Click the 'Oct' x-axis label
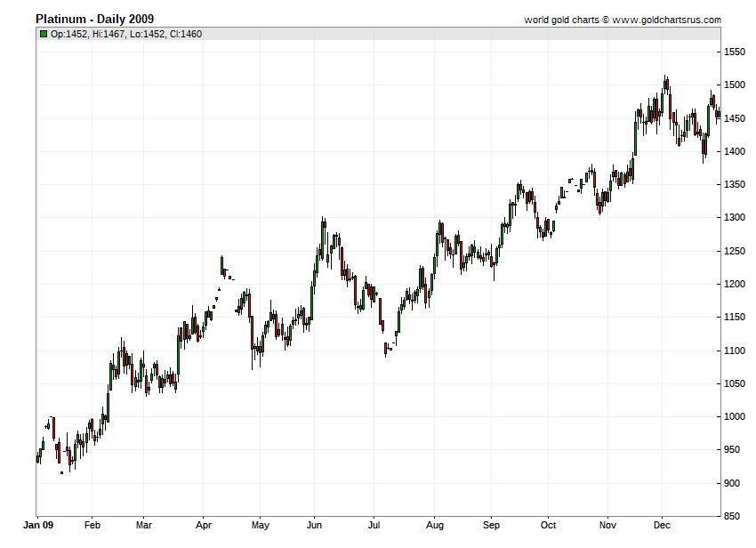 (548, 525)
